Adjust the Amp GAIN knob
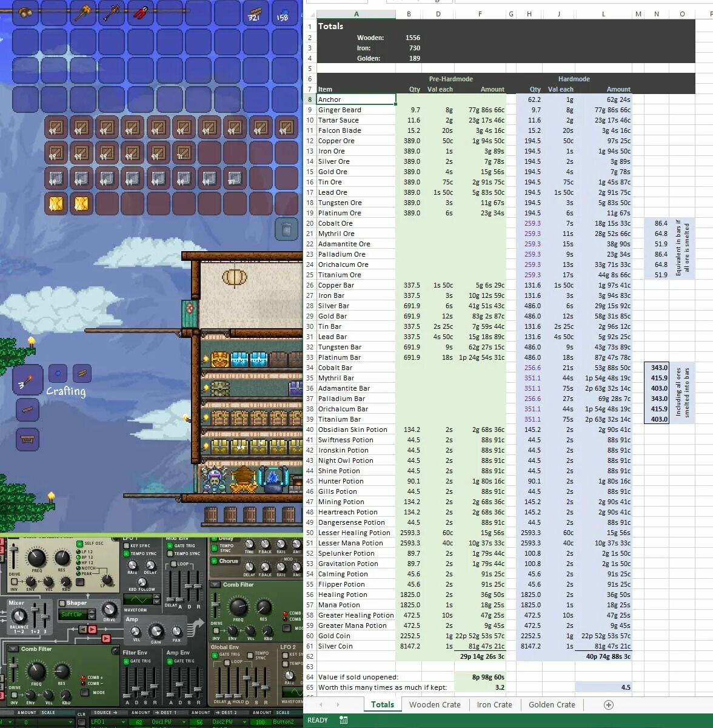Screen dimensions: 713x728 pyautogui.click(x=156, y=632)
